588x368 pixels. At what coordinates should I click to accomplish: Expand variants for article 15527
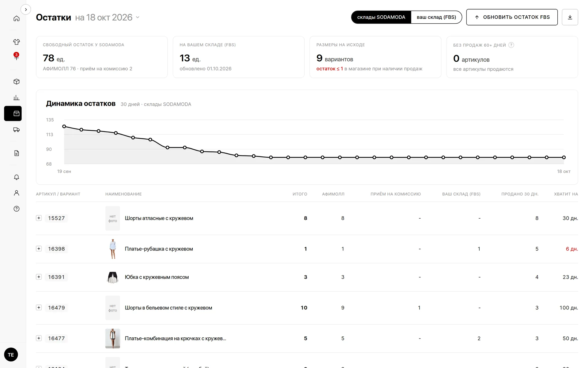pyautogui.click(x=39, y=218)
